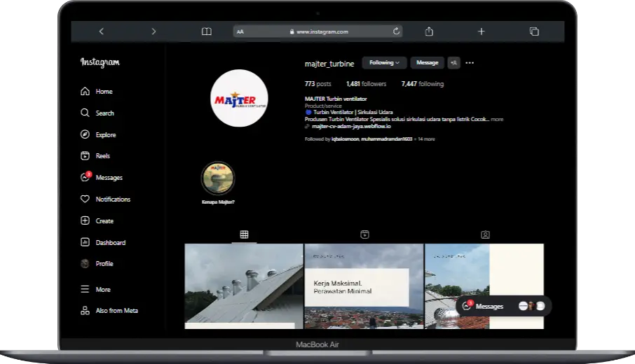Open Profile in the sidebar

pos(97,264)
